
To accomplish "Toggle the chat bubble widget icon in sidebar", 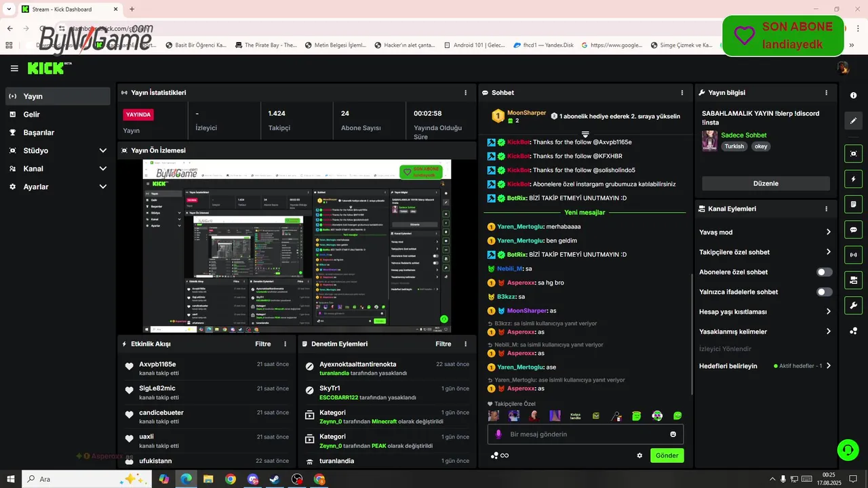I will 854,229.
